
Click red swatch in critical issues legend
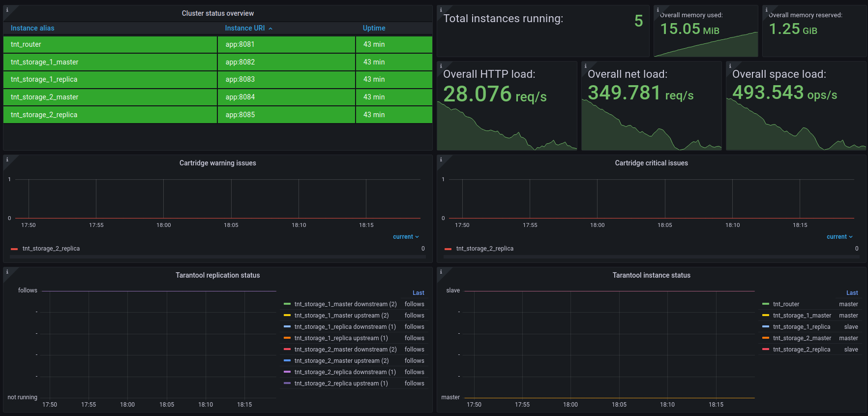click(x=448, y=249)
